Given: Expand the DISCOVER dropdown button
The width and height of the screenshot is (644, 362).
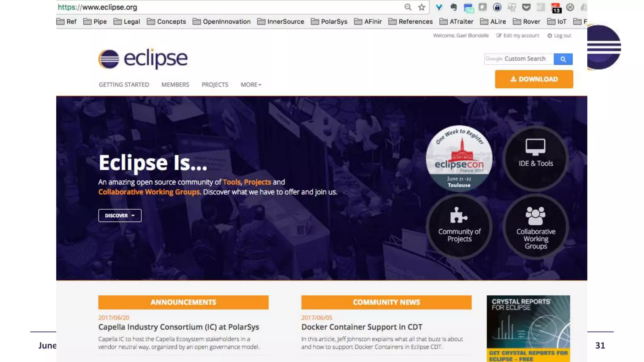Looking at the screenshot, I should pyautogui.click(x=120, y=216).
